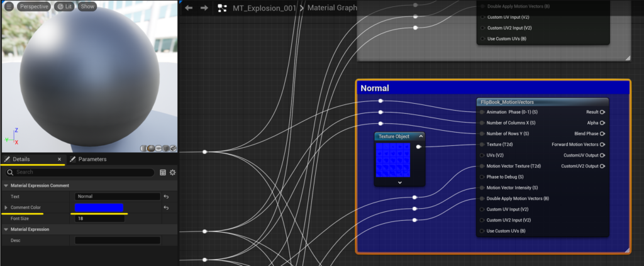Viewport: 644px width, 266px height.
Task: Click the Text field containing Normal
Action: pyautogui.click(x=118, y=197)
